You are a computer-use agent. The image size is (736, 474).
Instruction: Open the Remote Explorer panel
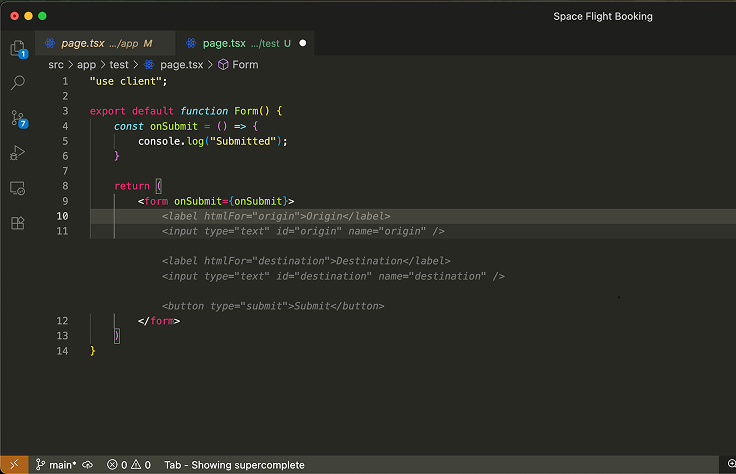click(x=17, y=188)
